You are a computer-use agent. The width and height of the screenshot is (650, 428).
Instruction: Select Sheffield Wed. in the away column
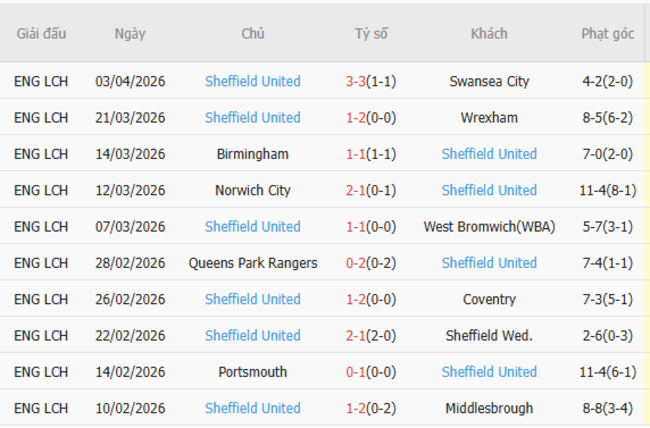tap(489, 336)
